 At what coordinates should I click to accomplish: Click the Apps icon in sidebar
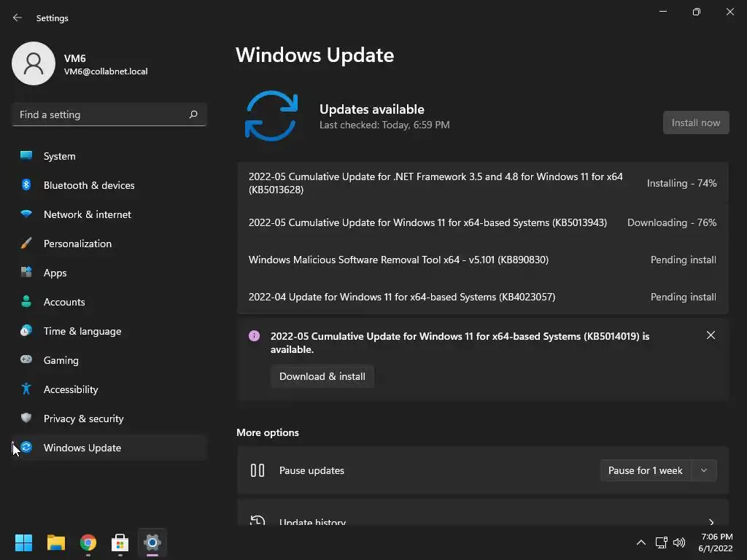click(x=26, y=272)
